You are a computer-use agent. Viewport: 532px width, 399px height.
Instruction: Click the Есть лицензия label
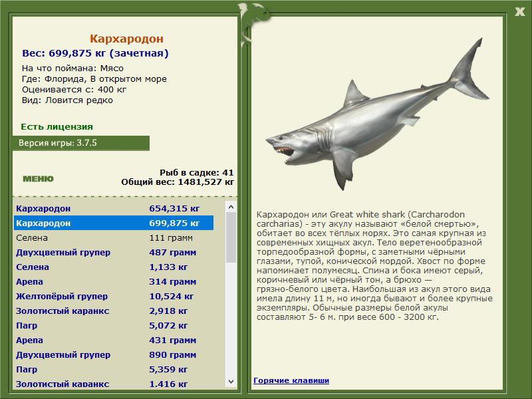57,126
